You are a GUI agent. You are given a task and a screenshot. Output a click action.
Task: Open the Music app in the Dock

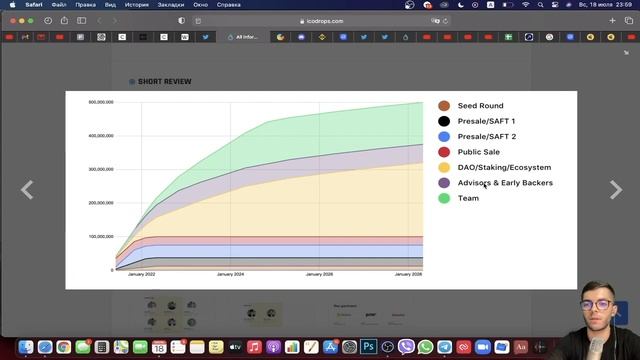pos(254,347)
